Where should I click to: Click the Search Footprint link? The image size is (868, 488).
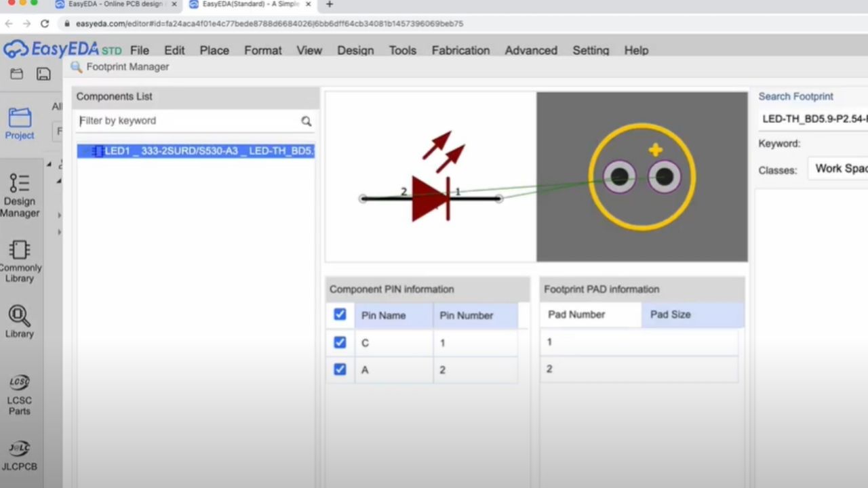(795, 96)
